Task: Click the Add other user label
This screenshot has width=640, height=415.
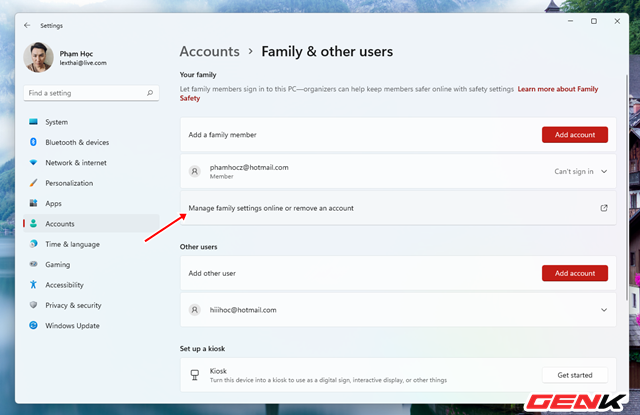Action: click(x=212, y=273)
